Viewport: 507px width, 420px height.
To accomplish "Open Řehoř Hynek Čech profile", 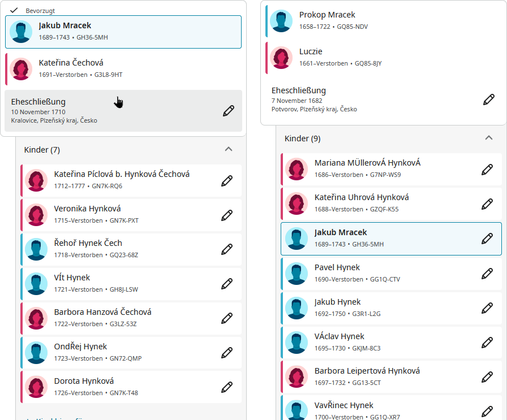I will tap(88, 243).
